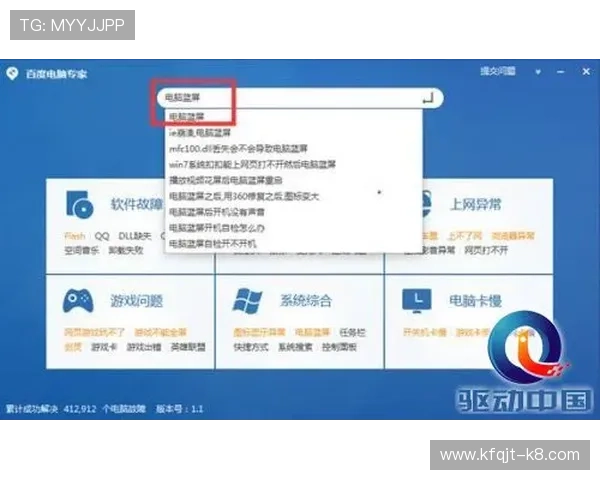Screen dimensions: 600x480
Task: Select suggestion 电脑蓝屏后开机没有声音
Action: 217,212
